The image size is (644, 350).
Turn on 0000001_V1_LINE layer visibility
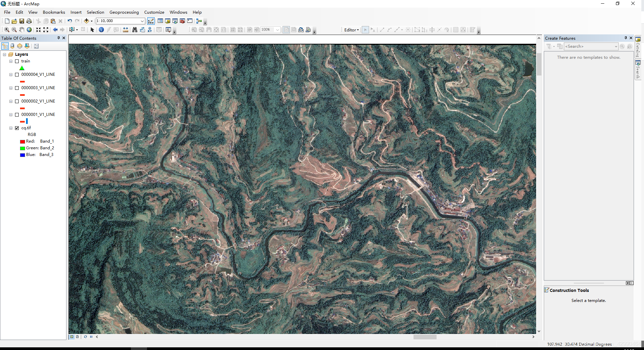coord(17,115)
